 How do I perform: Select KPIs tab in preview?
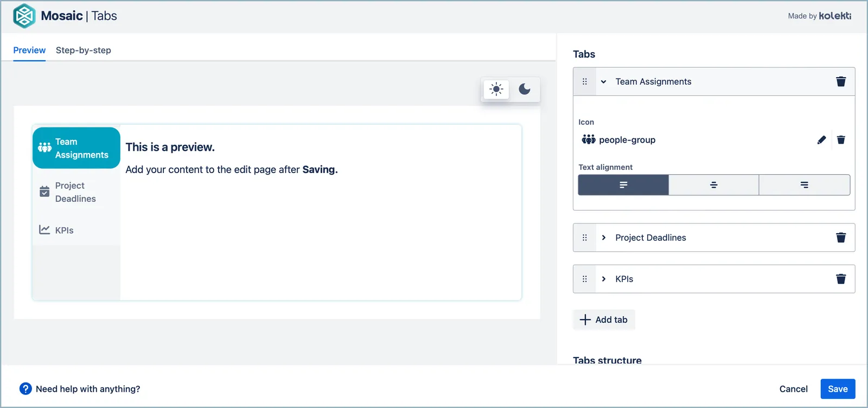coord(76,230)
